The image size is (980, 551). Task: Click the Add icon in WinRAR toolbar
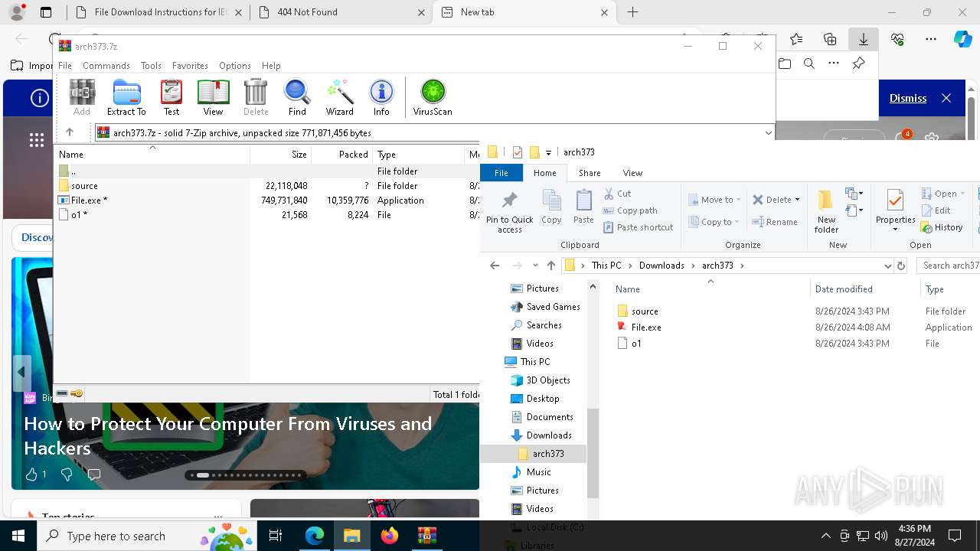82,97
